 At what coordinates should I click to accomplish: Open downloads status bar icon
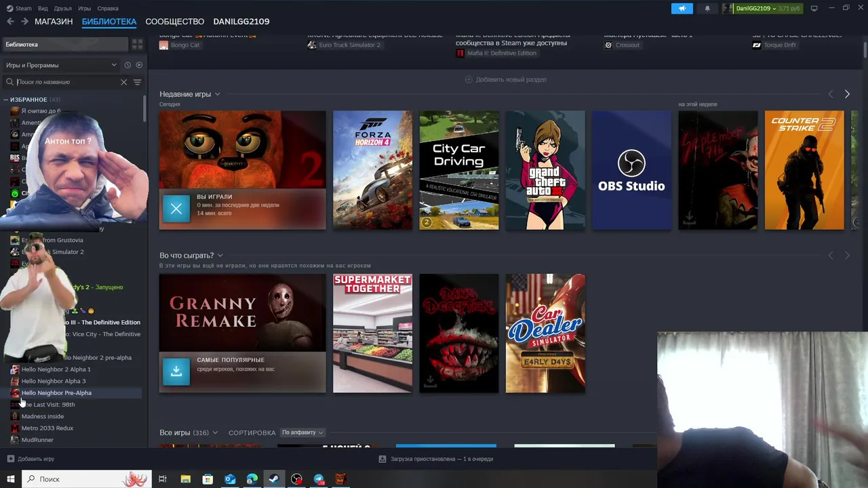[382, 459]
